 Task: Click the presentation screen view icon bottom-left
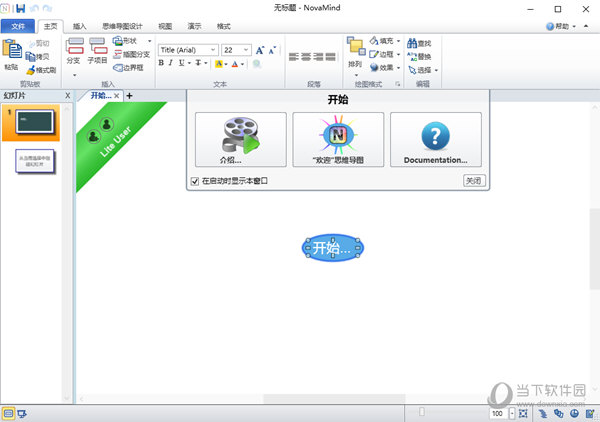(x=22, y=414)
